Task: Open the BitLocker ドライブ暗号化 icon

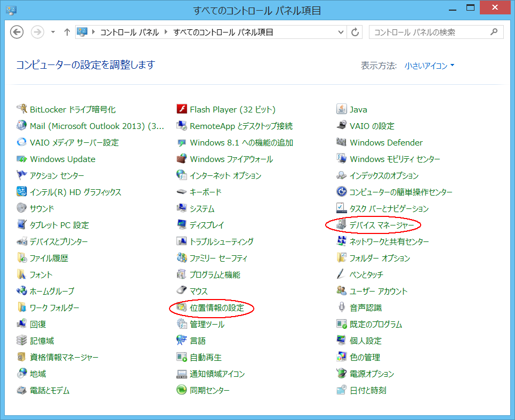Action: [22, 109]
